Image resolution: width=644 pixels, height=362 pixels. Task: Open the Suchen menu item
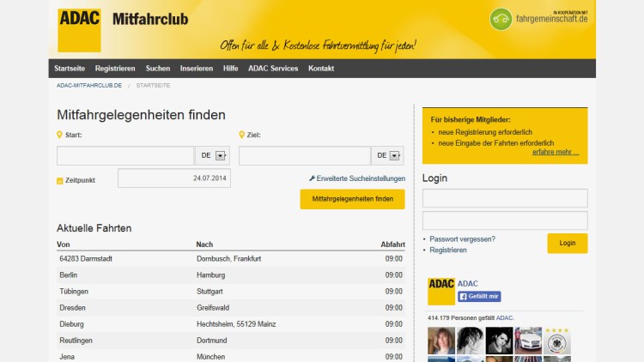click(x=157, y=68)
